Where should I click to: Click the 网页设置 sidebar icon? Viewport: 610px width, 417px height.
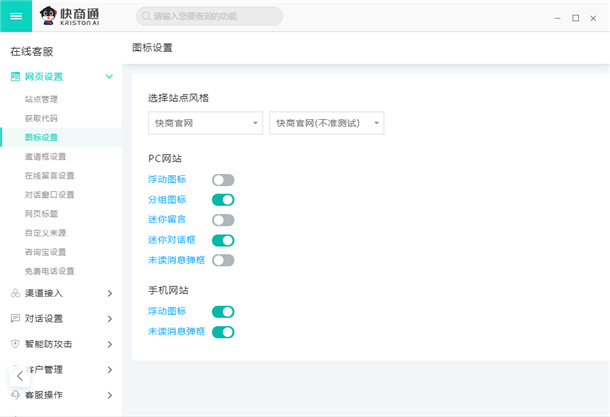(x=15, y=76)
